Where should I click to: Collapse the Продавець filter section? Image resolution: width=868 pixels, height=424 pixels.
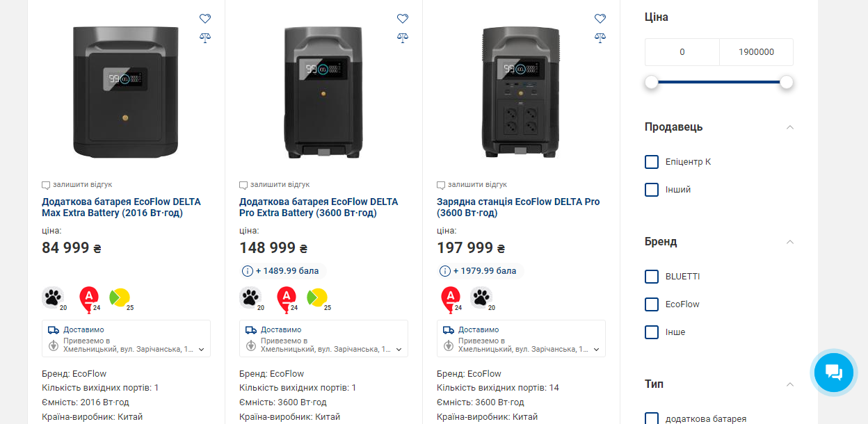(x=789, y=127)
